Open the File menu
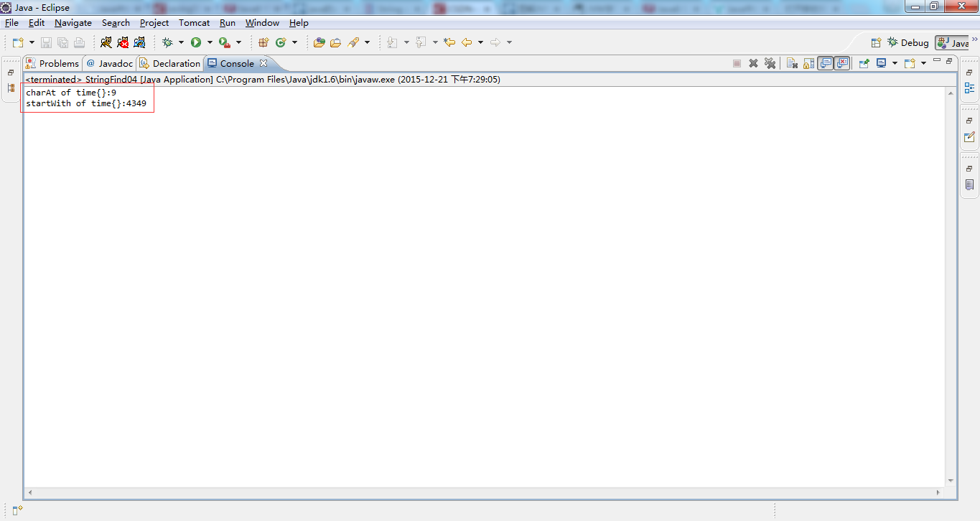 click(11, 23)
